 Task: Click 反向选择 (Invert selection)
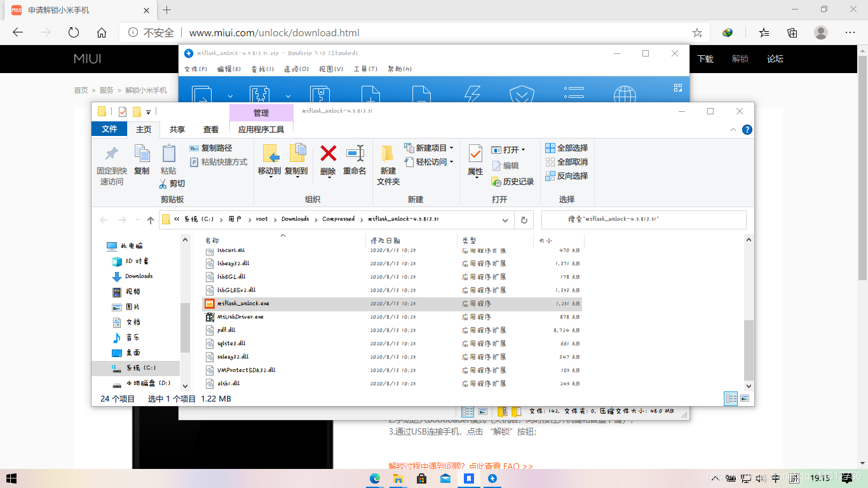click(x=567, y=176)
